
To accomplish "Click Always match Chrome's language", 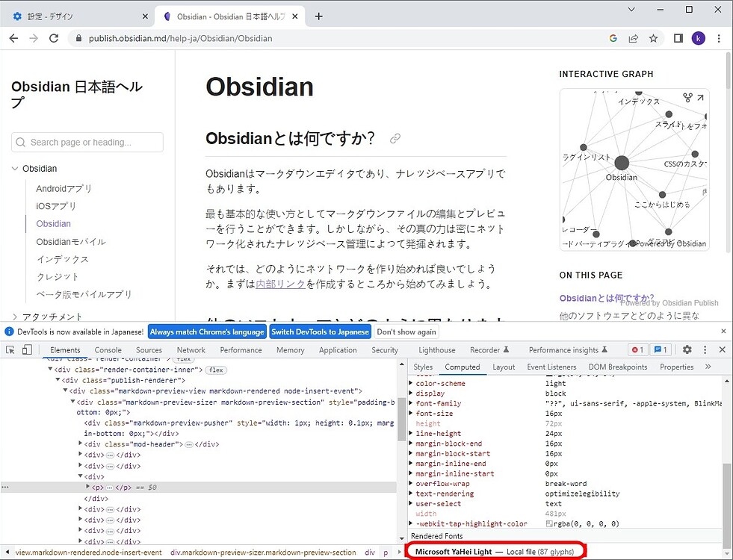I will (207, 332).
